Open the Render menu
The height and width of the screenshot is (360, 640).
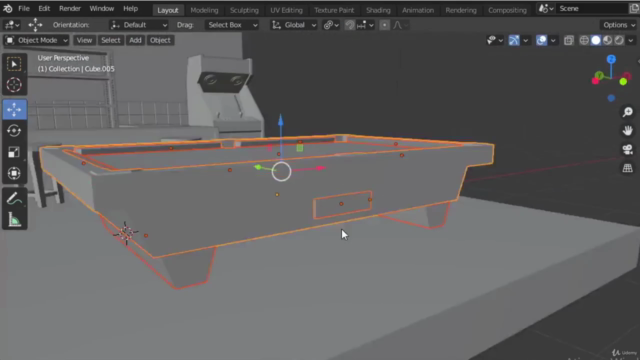[70, 9]
